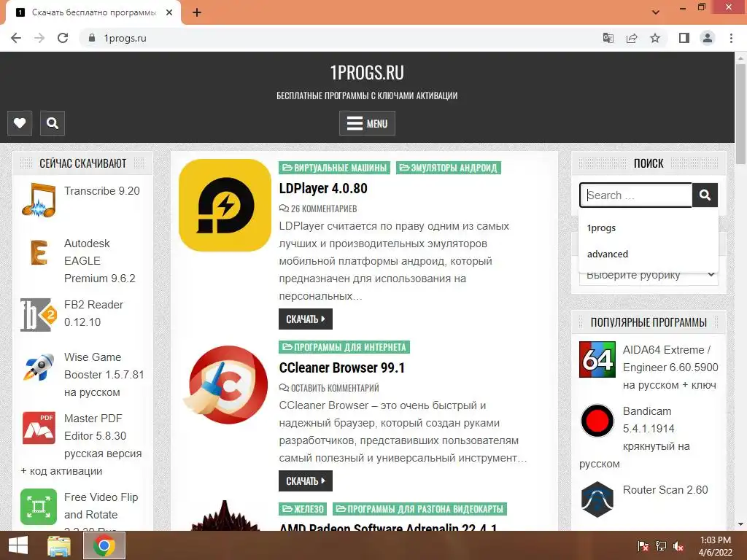The width and height of the screenshot is (747, 560).
Task: Open the 1PROGS.RU site title
Action: [x=367, y=72]
